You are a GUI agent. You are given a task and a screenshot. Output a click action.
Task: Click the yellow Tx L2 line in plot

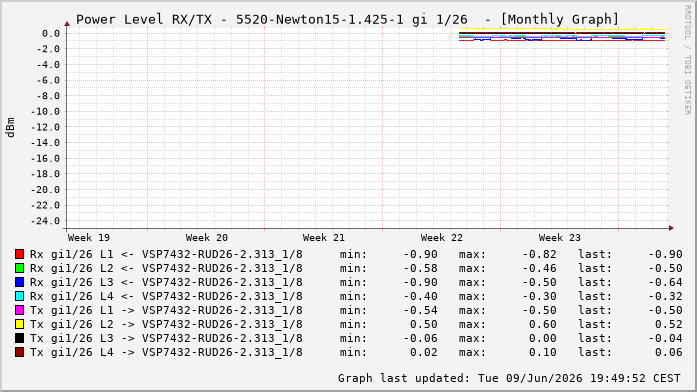562,29
